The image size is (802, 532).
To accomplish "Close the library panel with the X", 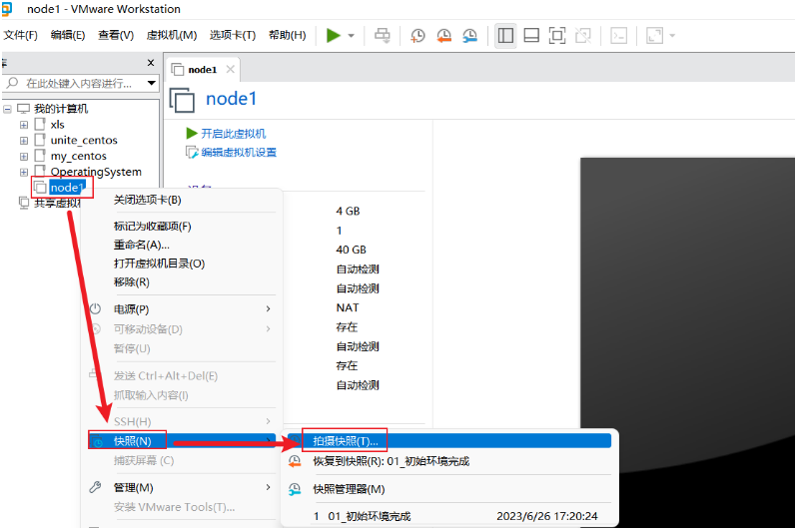I will pos(151,63).
